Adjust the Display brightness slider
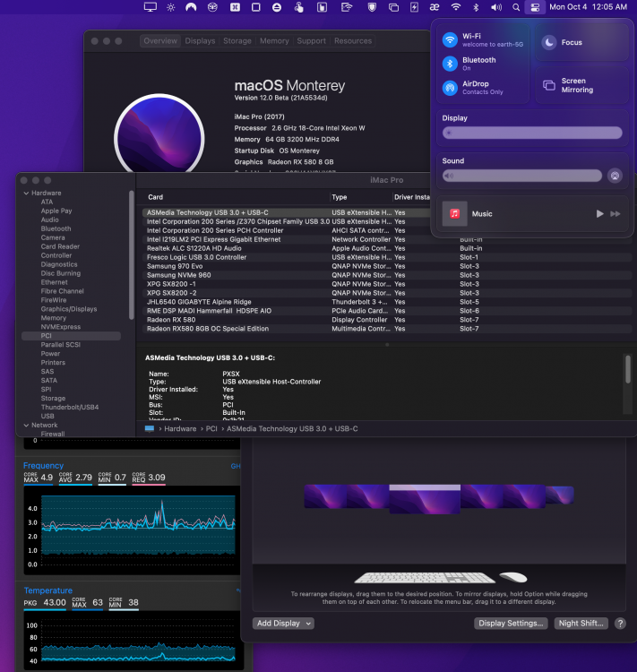The height and width of the screenshot is (672, 637). [532, 133]
